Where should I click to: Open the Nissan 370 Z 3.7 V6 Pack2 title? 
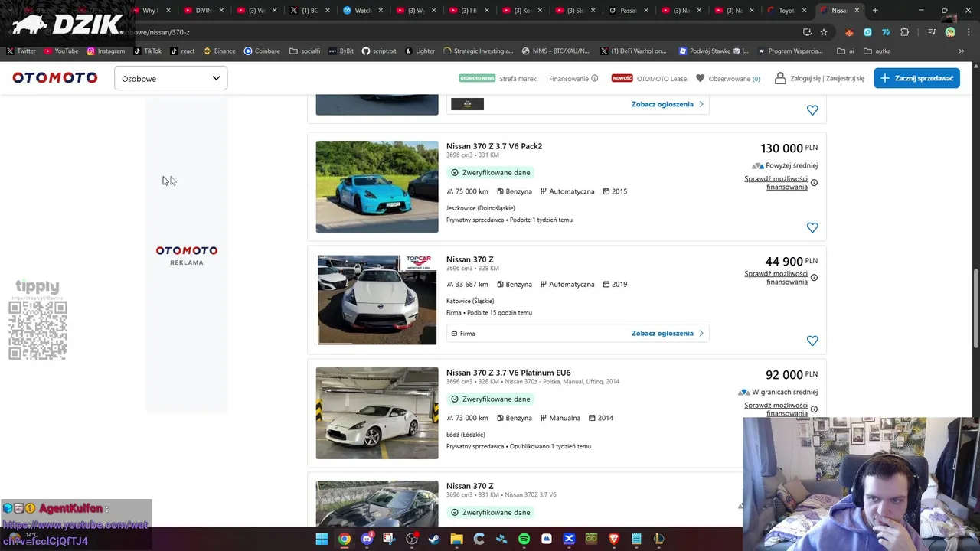[x=494, y=146]
